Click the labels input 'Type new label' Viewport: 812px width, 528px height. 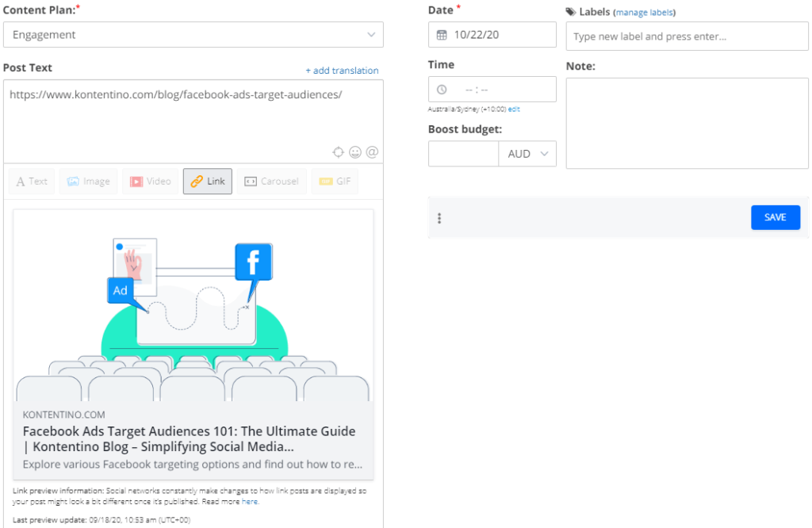(x=688, y=36)
